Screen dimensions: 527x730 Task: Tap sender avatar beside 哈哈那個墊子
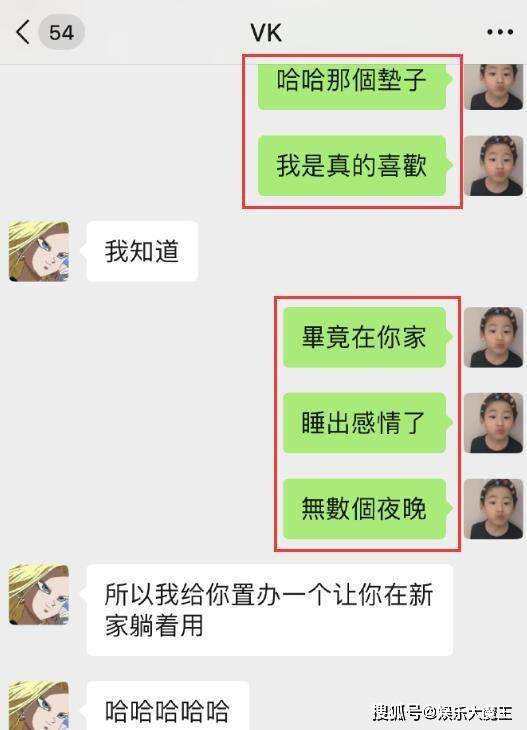(493, 87)
